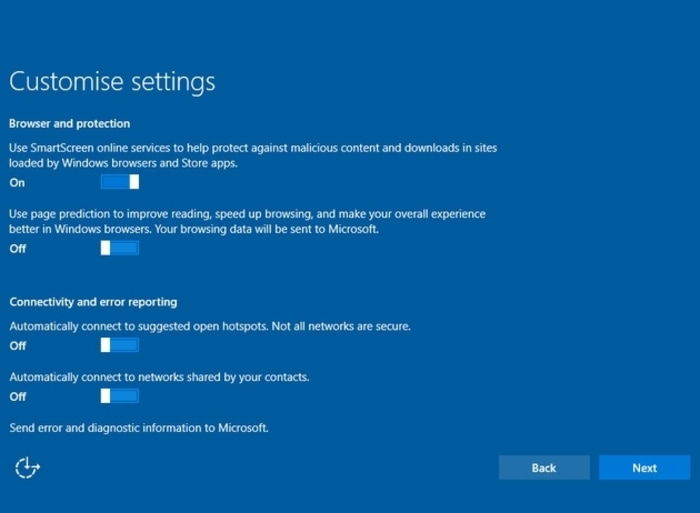Click 'Automatically connect to networks shared by your contacts' text

(x=159, y=377)
